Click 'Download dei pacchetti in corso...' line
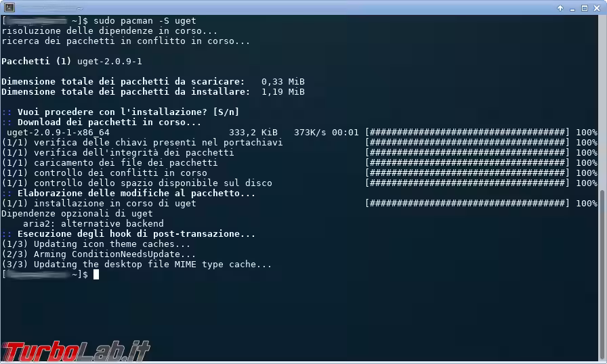This screenshot has width=607, height=364. coord(110,122)
